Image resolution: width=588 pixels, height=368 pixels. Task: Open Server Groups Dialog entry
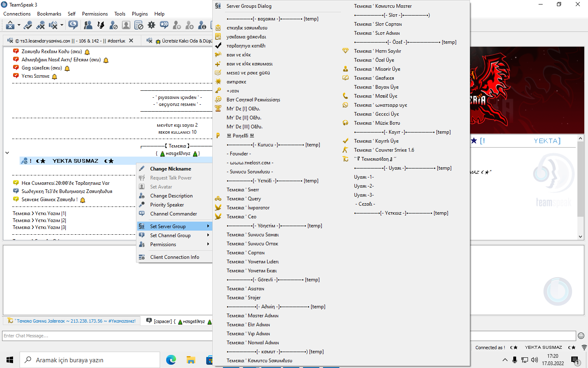278,6
